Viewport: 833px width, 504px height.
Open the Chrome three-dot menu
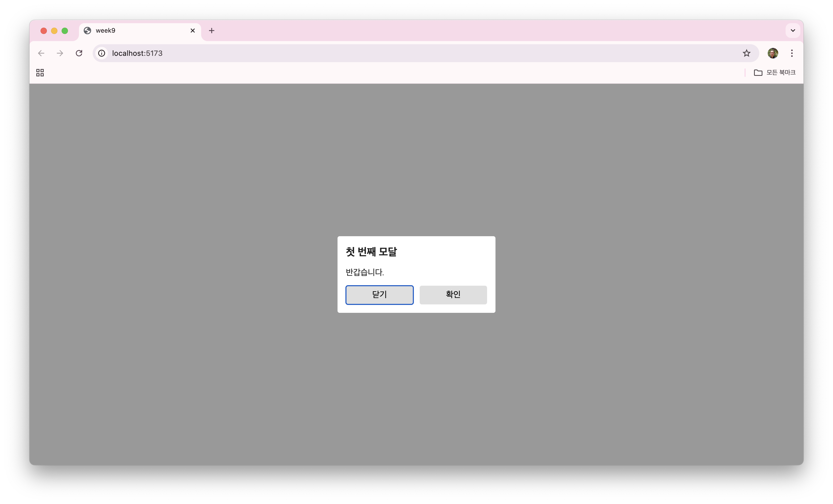pos(792,53)
